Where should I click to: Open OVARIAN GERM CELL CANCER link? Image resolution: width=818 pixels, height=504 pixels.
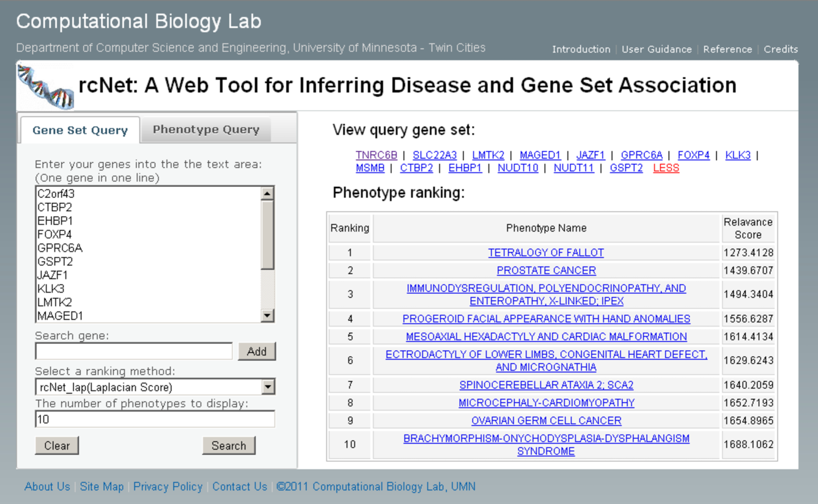click(546, 420)
